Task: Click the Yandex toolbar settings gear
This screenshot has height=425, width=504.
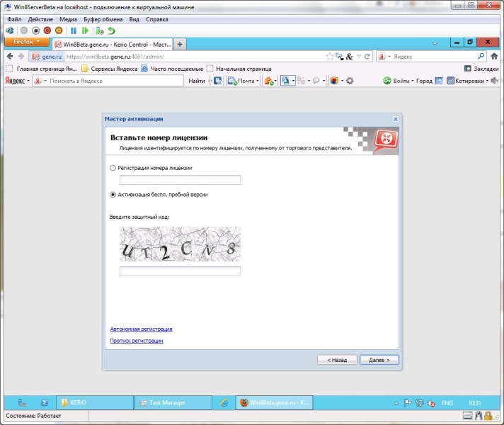Action: coord(349,81)
